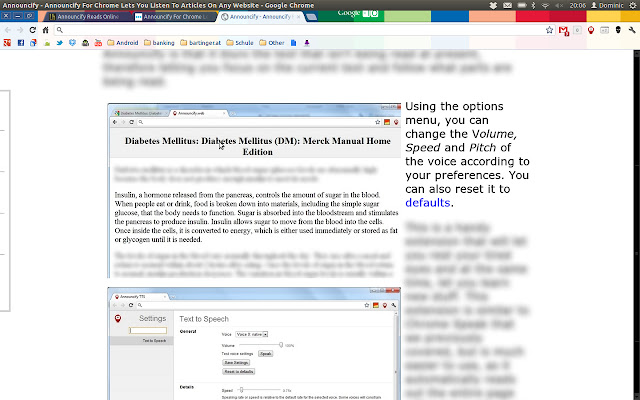Screen dimensions: 640x400
Task: Open the Facebook bookmark
Action: 20,42
